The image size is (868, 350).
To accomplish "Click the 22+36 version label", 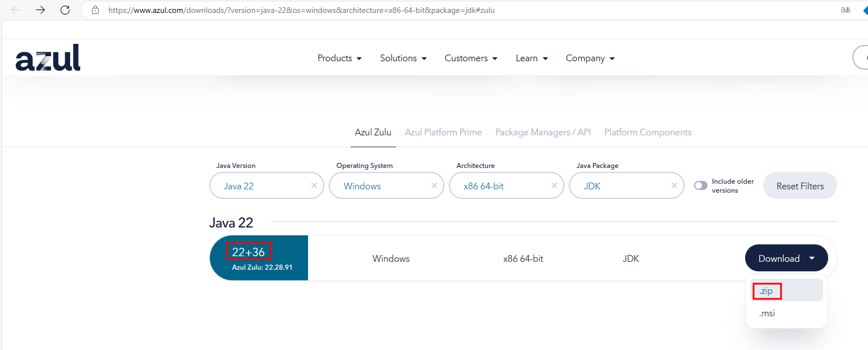I will pyautogui.click(x=249, y=252).
